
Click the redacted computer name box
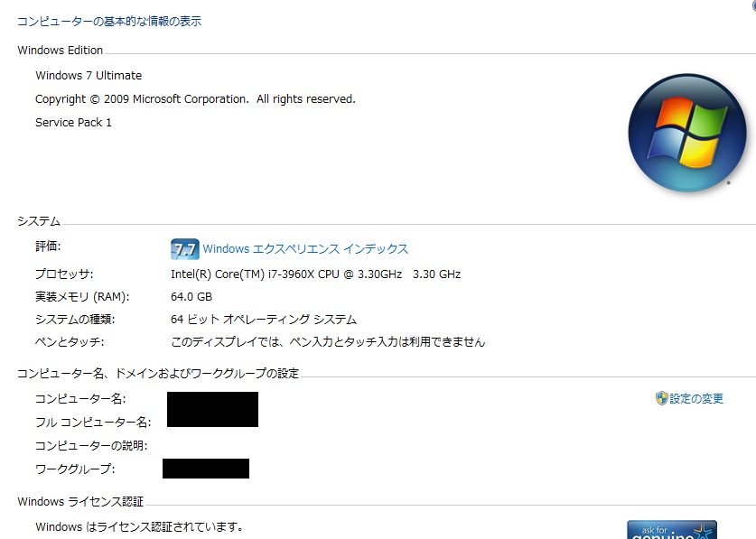point(212,409)
